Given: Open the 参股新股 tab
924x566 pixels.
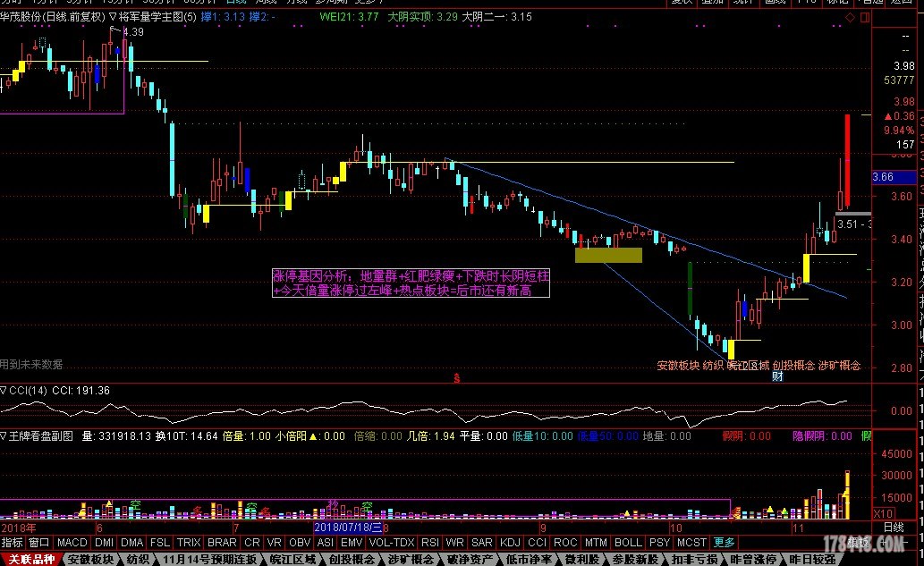Looking at the screenshot, I should (635, 559).
